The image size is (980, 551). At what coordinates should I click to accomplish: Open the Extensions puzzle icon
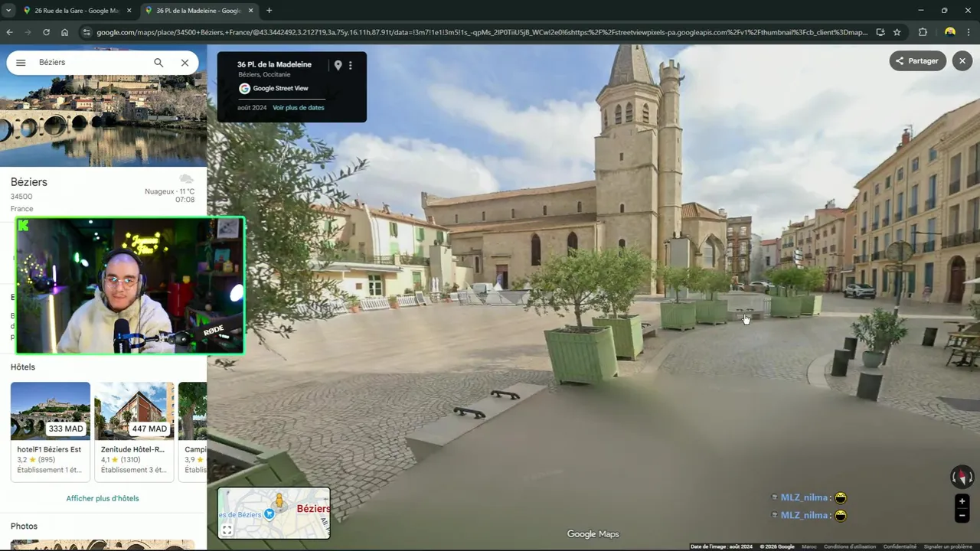point(923,32)
